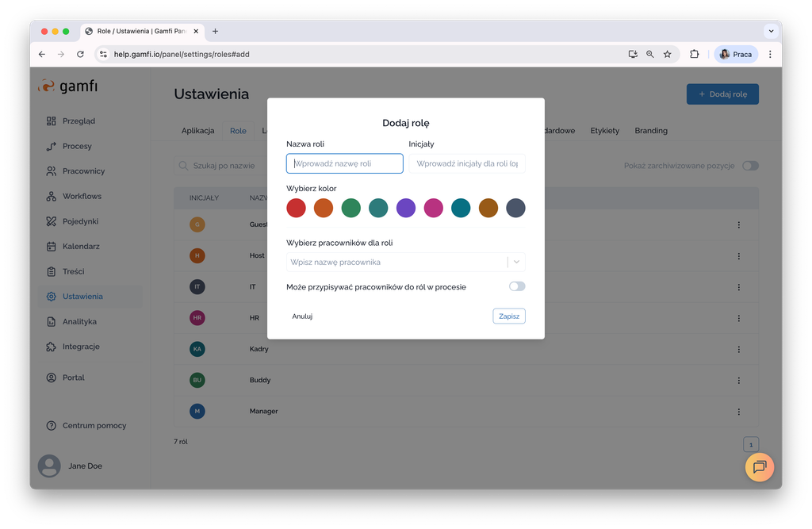
Task: Open Integracje puzzle icon
Action: pos(52,347)
